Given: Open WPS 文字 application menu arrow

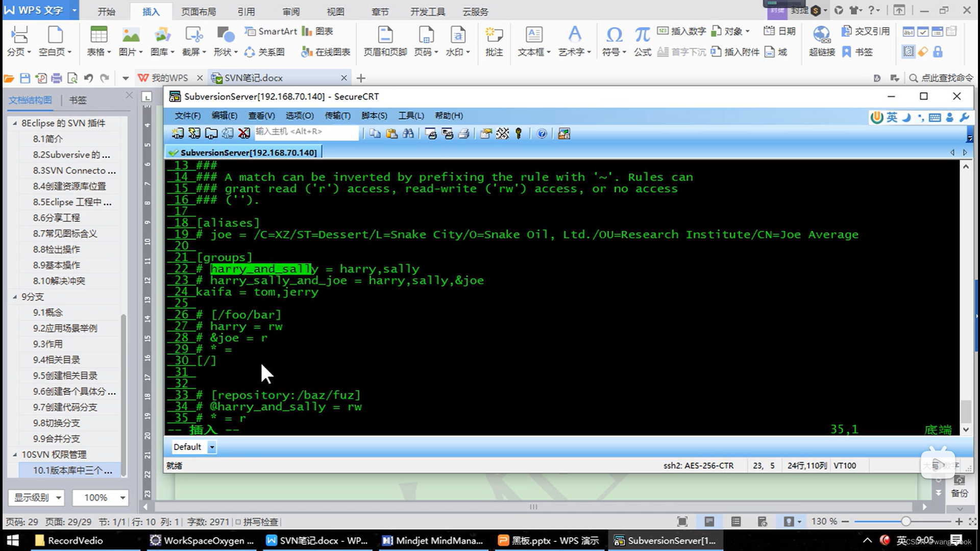Looking at the screenshot, I should pyautogui.click(x=74, y=10).
